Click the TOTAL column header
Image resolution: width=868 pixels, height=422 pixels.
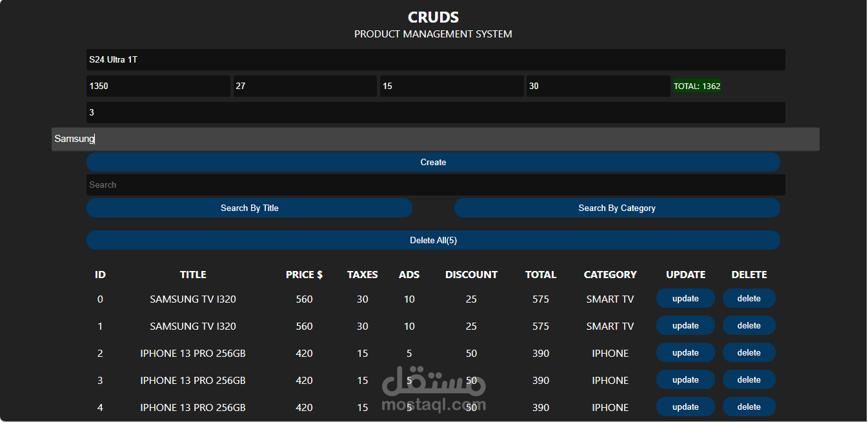point(541,274)
